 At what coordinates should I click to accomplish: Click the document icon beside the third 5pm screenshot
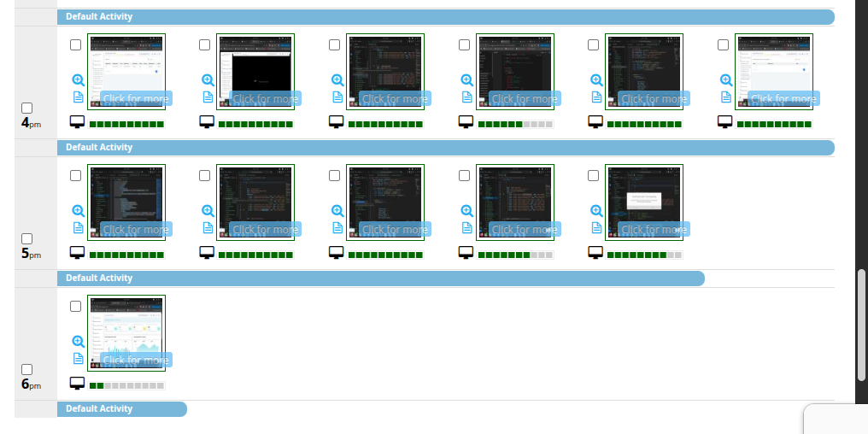click(337, 227)
